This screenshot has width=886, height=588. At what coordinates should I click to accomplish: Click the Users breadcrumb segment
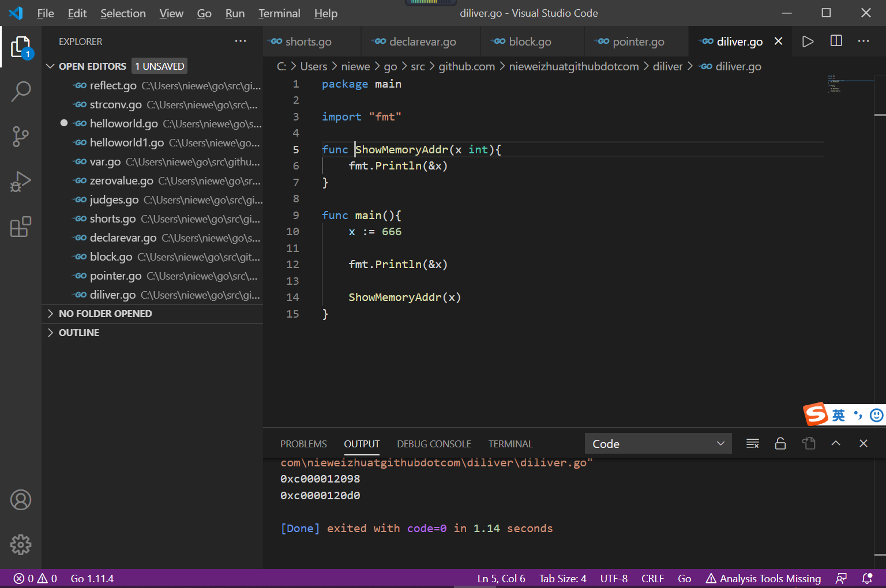click(314, 66)
